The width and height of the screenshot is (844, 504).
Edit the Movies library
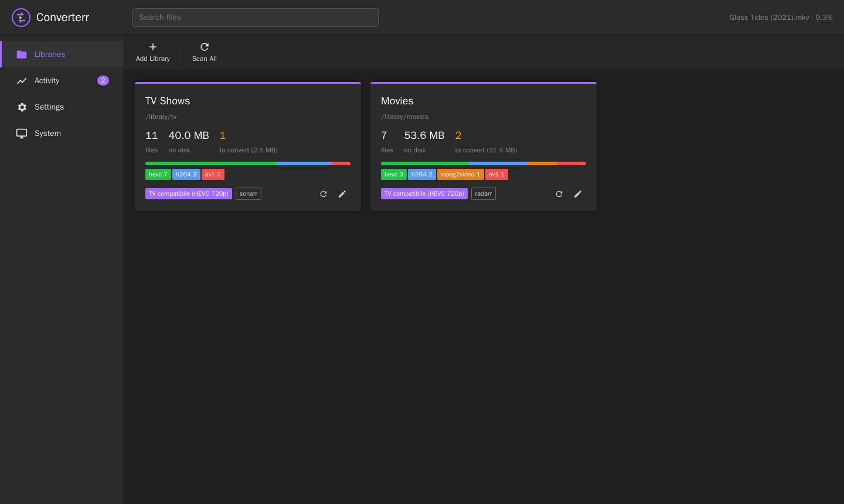pos(578,194)
